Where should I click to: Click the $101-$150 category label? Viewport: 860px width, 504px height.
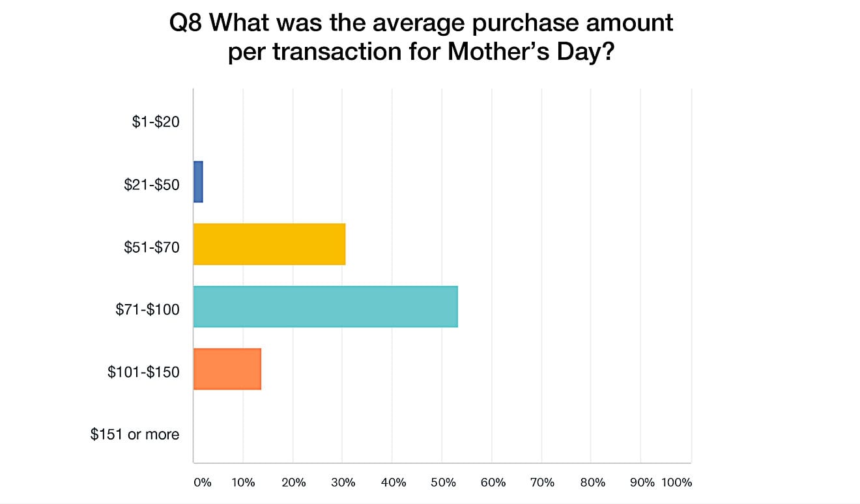click(143, 372)
